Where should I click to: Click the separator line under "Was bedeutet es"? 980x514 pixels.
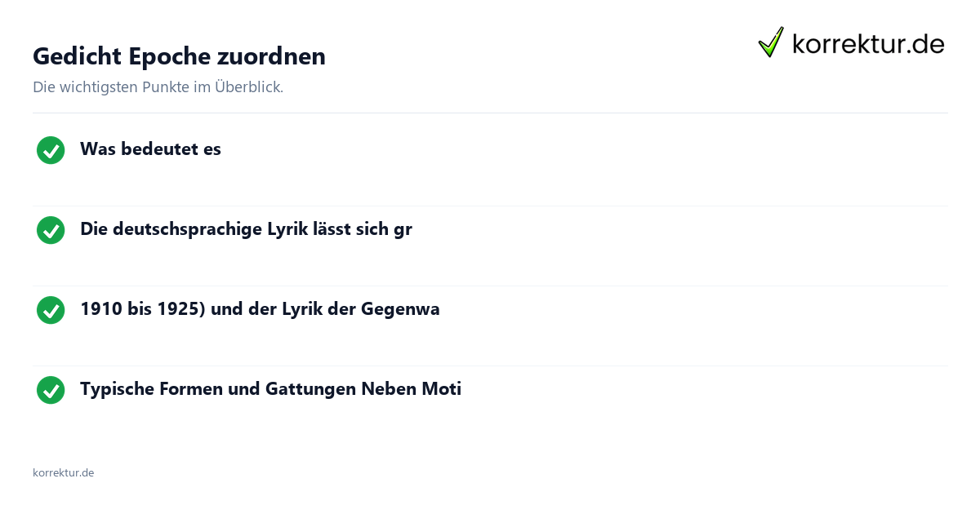490,206
